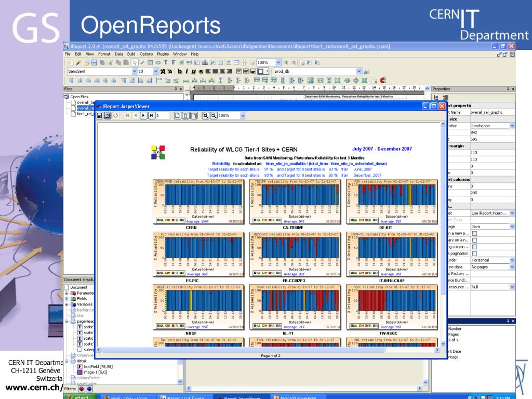Viewport: 532px width, 399px height.
Task: Apply underline formatting in iReport
Action: coord(193,71)
